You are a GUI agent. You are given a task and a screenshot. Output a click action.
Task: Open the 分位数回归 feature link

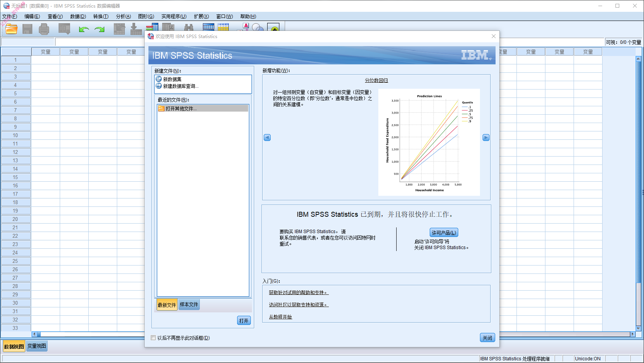pyautogui.click(x=376, y=80)
